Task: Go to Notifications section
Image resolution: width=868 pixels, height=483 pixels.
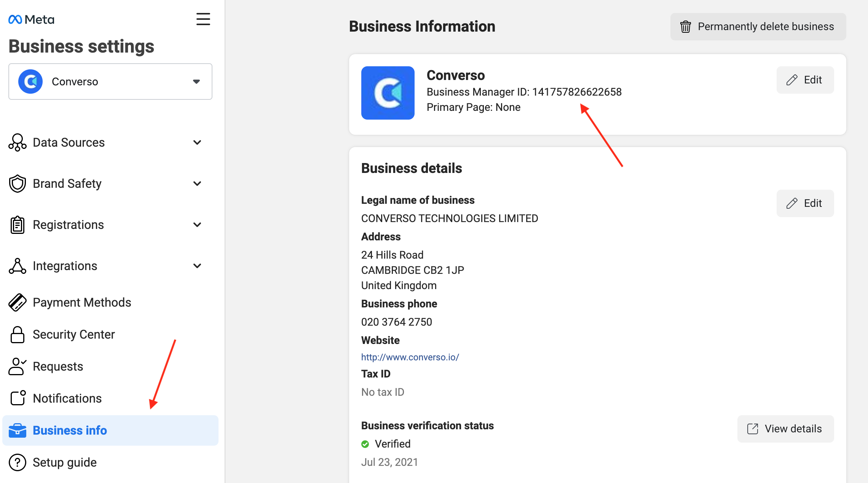Action: click(x=110, y=398)
